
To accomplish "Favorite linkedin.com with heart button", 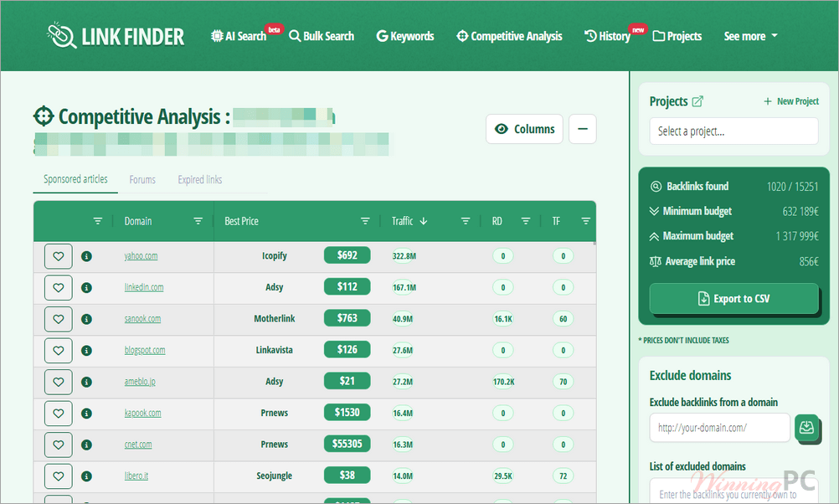I will [59, 288].
